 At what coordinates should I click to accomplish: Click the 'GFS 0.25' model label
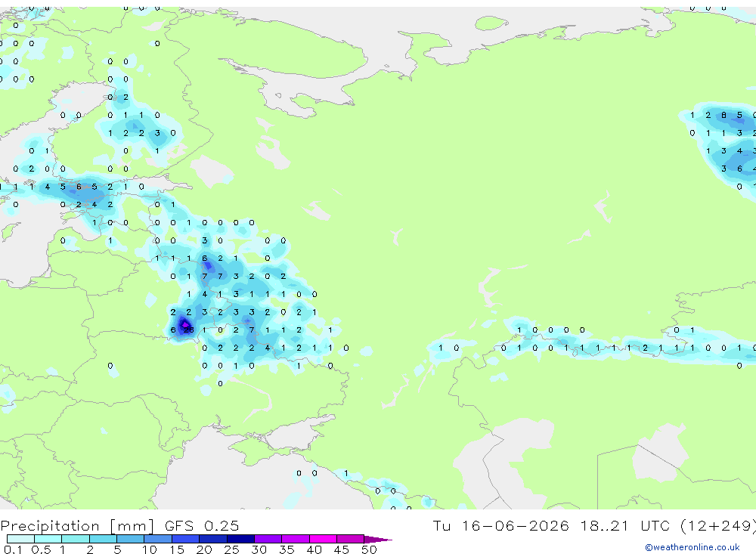(202, 525)
